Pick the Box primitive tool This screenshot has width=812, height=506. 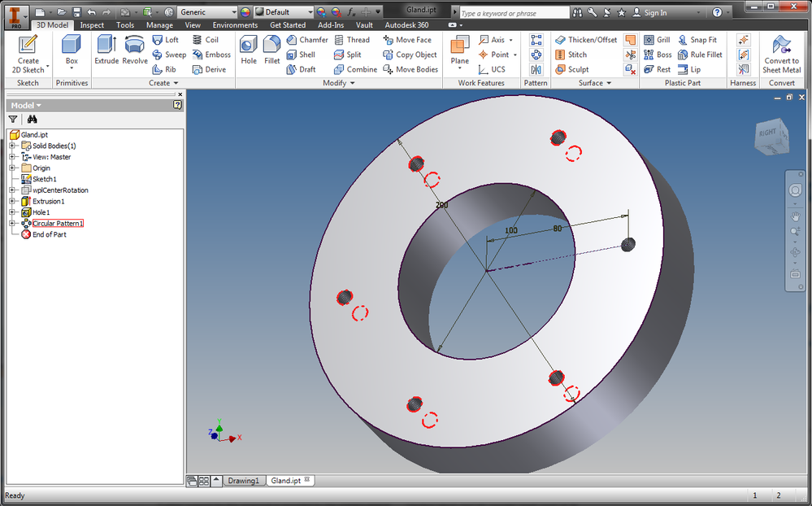pos(72,50)
